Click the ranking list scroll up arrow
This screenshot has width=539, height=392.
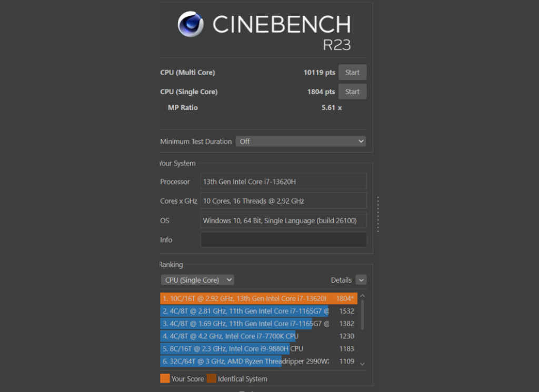[x=362, y=296]
